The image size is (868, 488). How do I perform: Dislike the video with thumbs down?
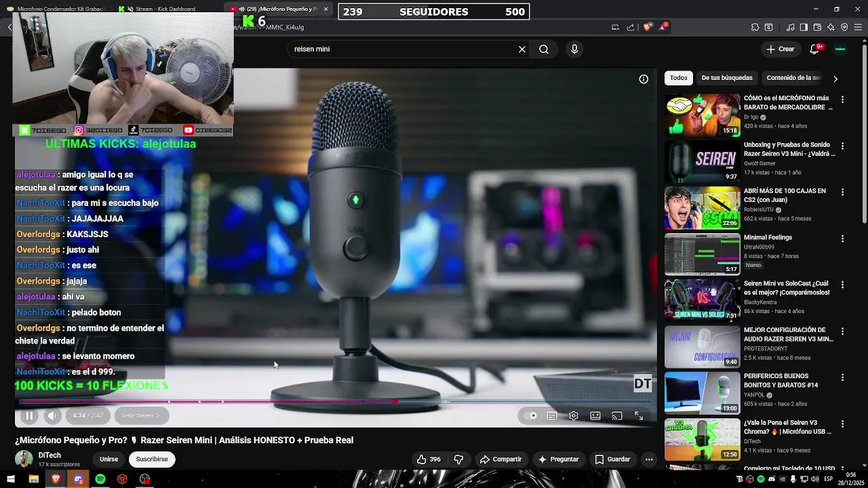click(x=458, y=459)
